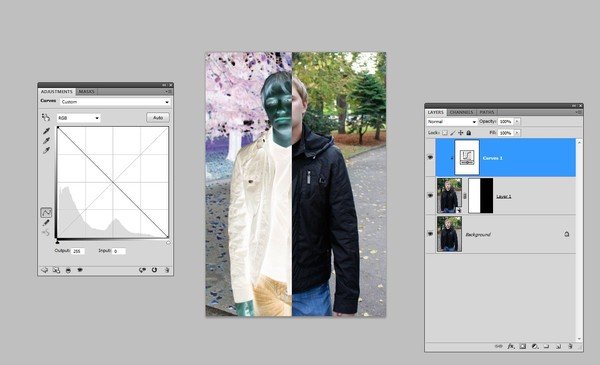
Task: Click the Output value field
Action: click(78, 251)
